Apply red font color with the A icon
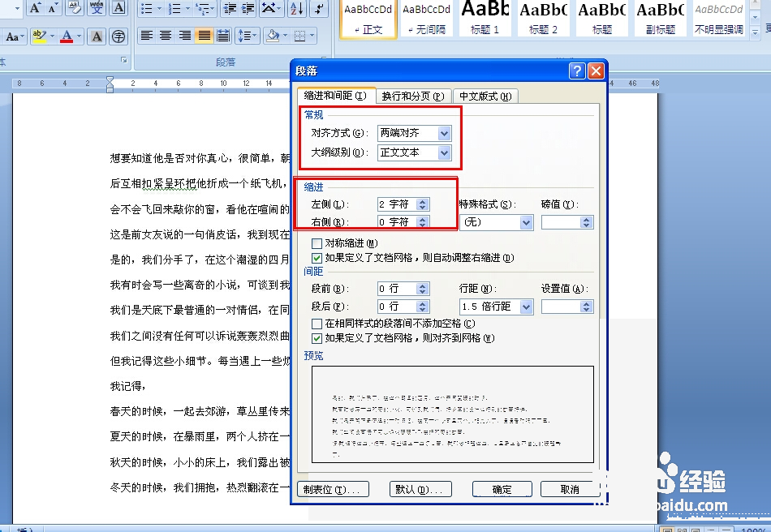This screenshot has height=532, width=771. tap(67, 36)
